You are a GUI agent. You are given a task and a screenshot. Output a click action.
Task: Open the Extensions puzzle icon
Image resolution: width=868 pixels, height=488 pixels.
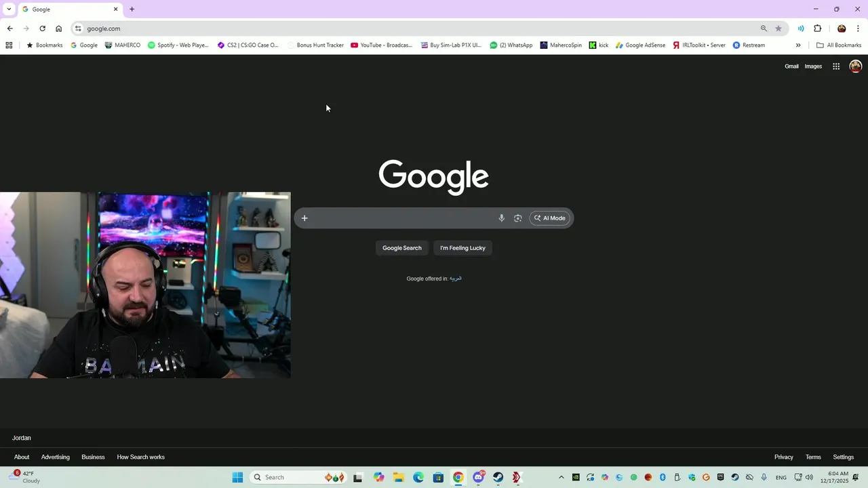coord(817,28)
